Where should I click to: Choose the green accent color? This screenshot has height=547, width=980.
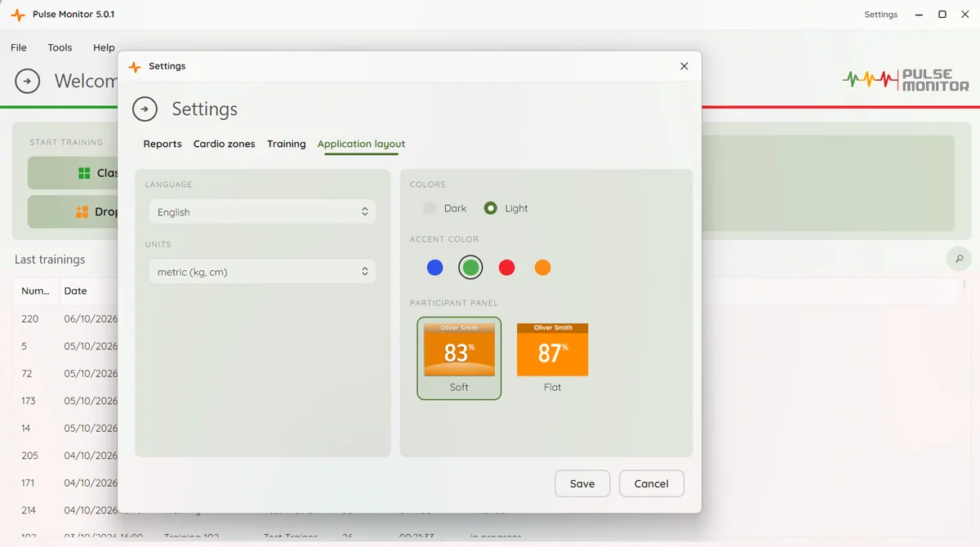pyautogui.click(x=470, y=267)
